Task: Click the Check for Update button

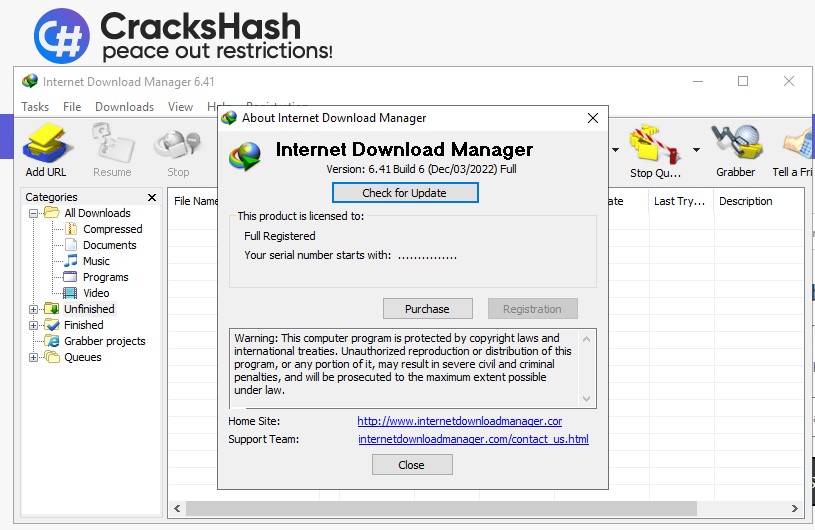Action: click(405, 193)
